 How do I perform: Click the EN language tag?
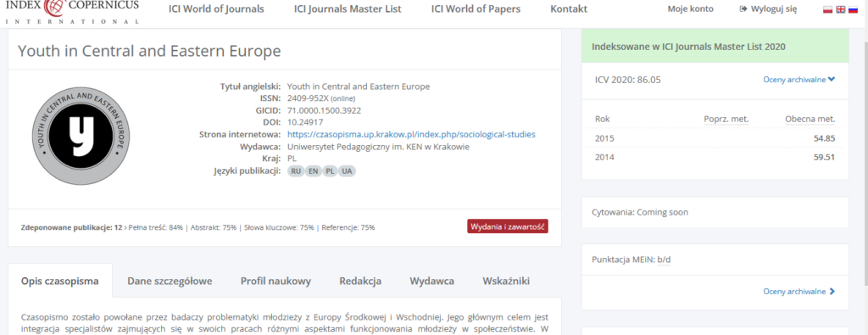point(313,171)
